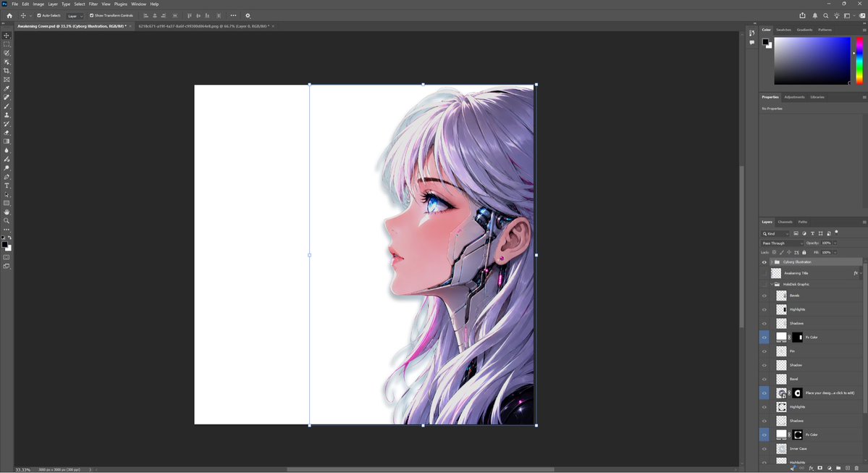Open the Search magnifier at top right

click(825, 15)
